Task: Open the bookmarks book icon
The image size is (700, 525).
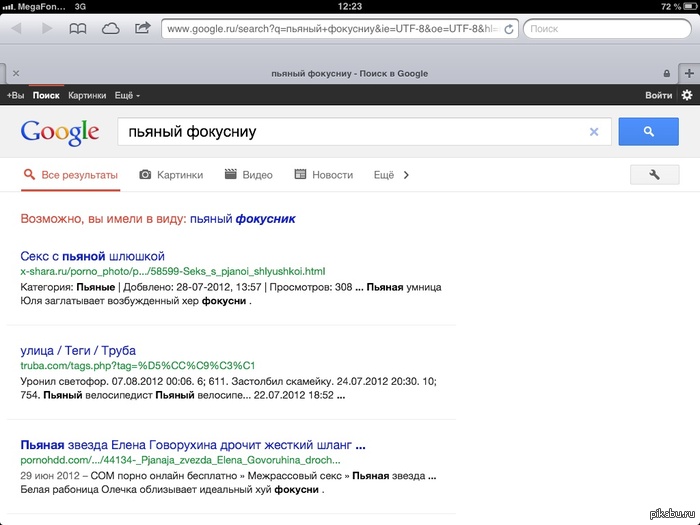Action: 78,29
